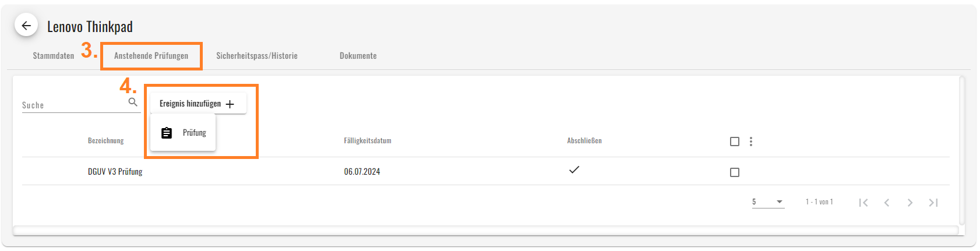The image size is (980, 251).
Task: Click the search magnifier icon
Action: [x=133, y=102]
